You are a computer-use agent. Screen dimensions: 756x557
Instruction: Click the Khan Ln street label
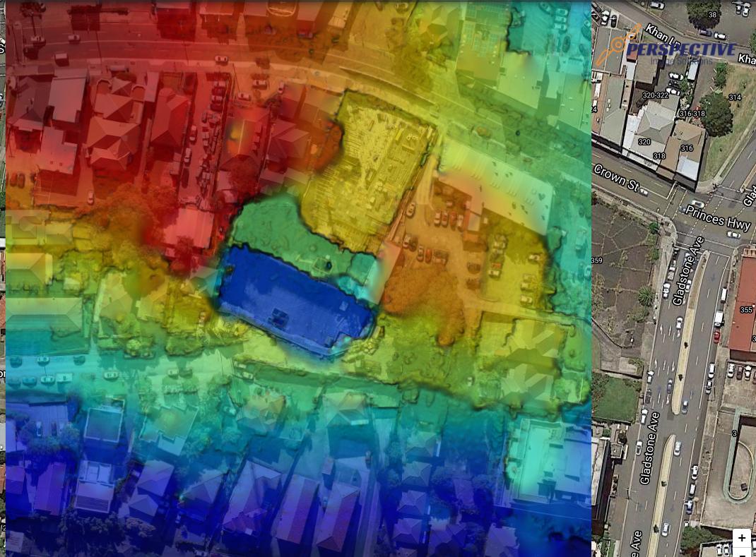pyautogui.click(x=663, y=37)
